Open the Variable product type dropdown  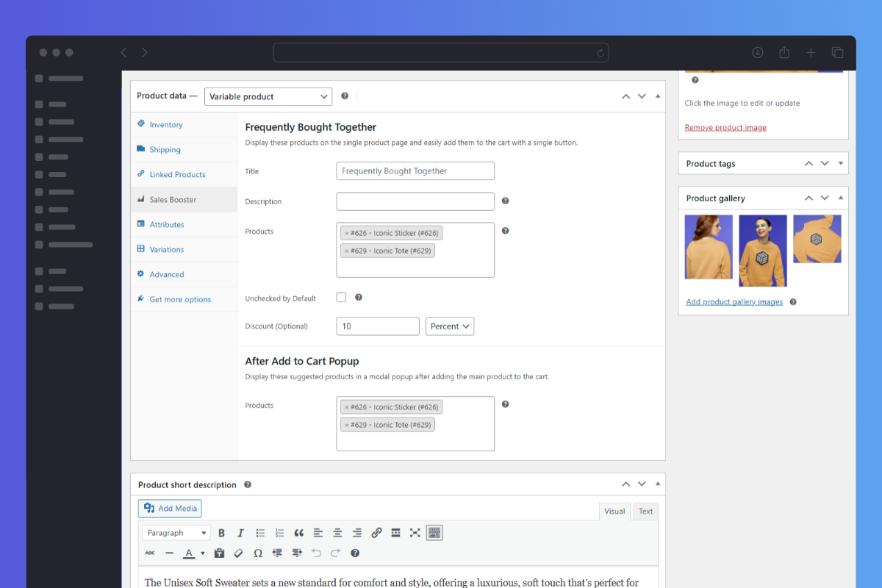point(268,96)
